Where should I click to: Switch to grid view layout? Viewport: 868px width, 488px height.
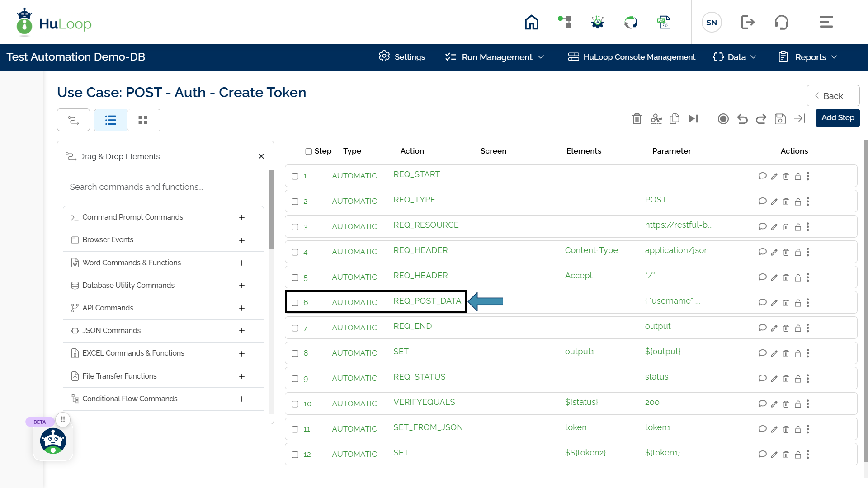click(143, 120)
